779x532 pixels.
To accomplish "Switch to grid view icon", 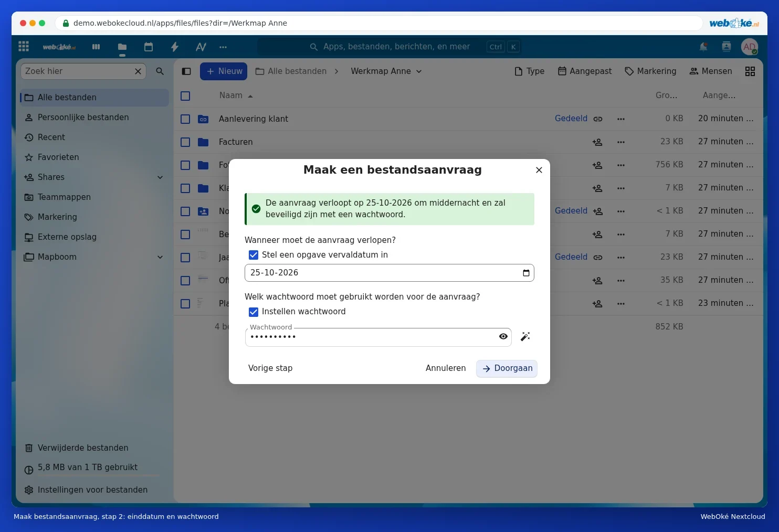I will tap(750, 71).
